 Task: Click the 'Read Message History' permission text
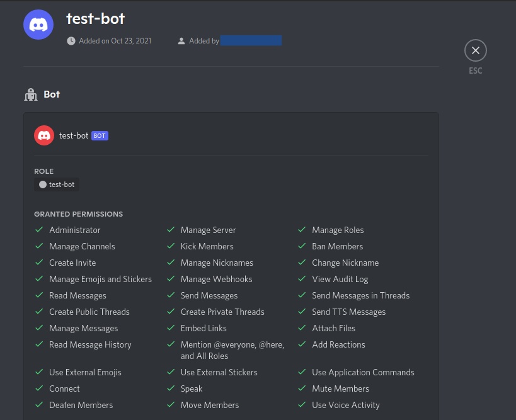90,344
